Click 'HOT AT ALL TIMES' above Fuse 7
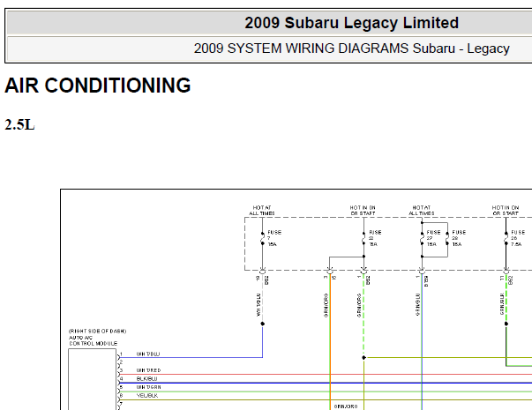532x410 pixels. pos(262,210)
